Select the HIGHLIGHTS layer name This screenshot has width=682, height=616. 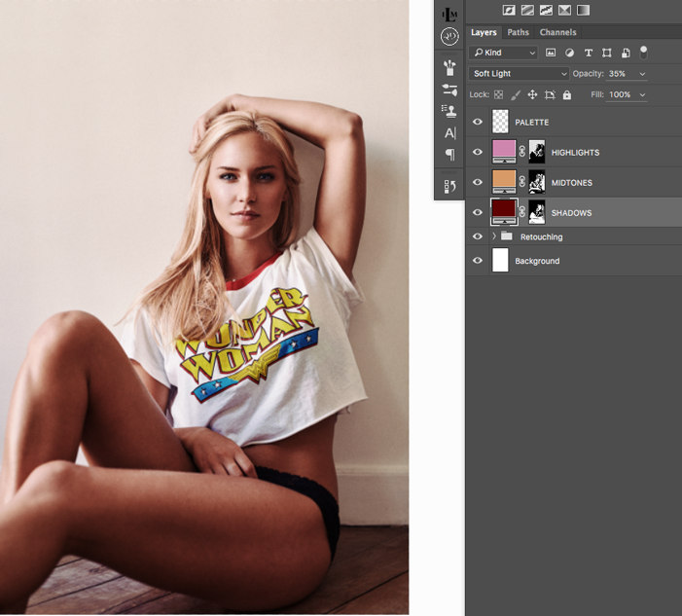pos(575,152)
